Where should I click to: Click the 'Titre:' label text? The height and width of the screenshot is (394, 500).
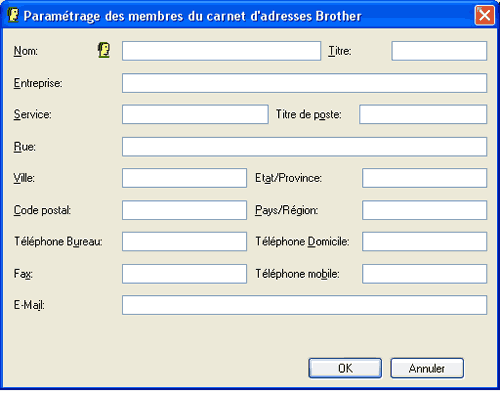[340, 51]
